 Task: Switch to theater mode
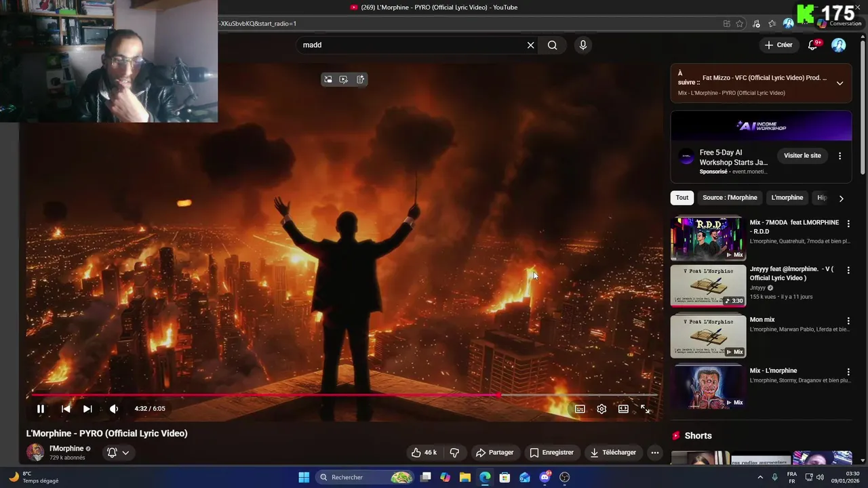pyautogui.click(x=623, y=409)
